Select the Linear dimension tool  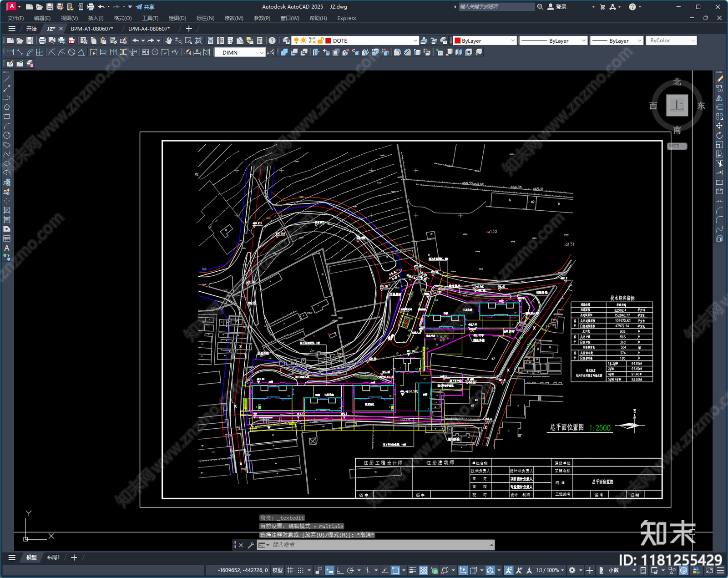click(10, 52)
